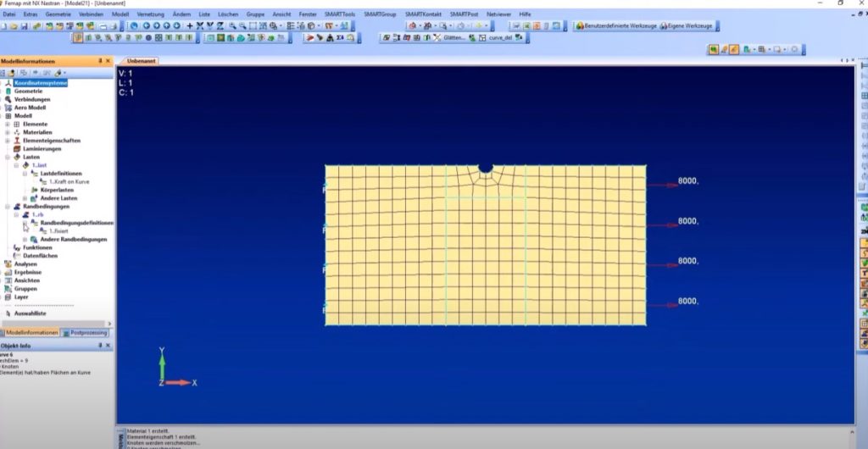Open Benutzerdefinierte Werkzeuge toolbar button
The width and height of the screenshot is (868, 449).
[615, 26]
